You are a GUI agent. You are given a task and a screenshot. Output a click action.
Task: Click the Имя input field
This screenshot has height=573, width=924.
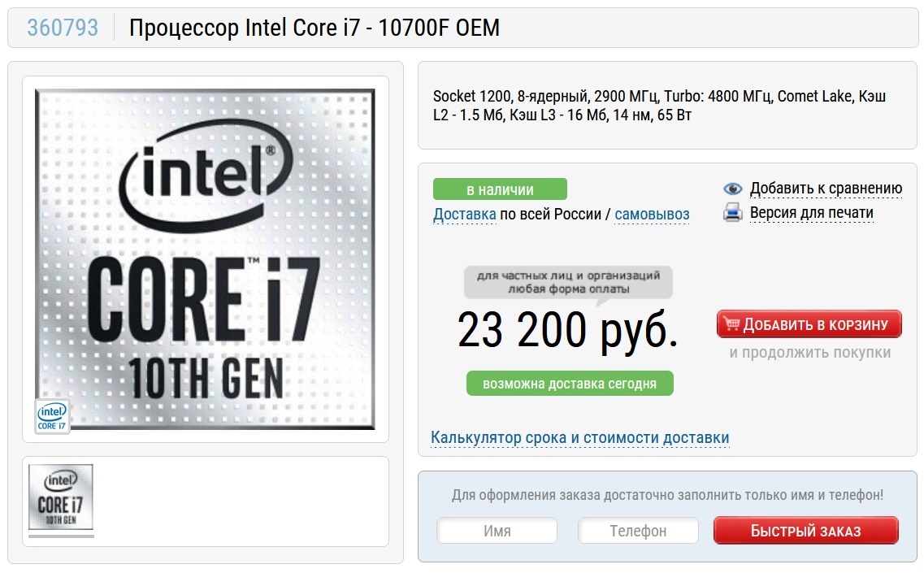point(497,531)
